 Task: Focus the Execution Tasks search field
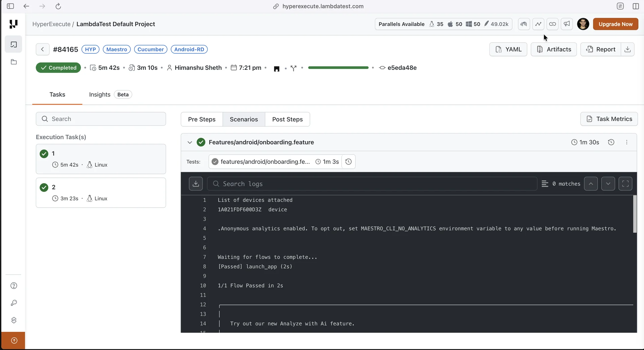pyautogui.click(x=101, y=119)
